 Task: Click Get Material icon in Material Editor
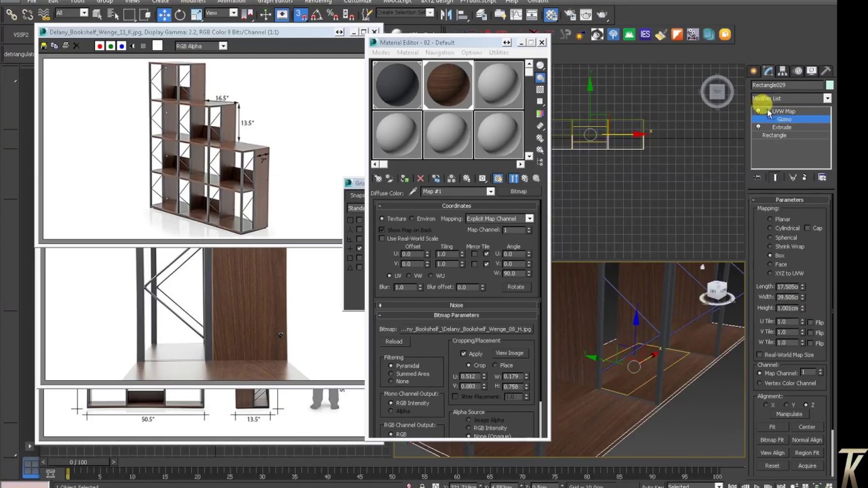378,178
